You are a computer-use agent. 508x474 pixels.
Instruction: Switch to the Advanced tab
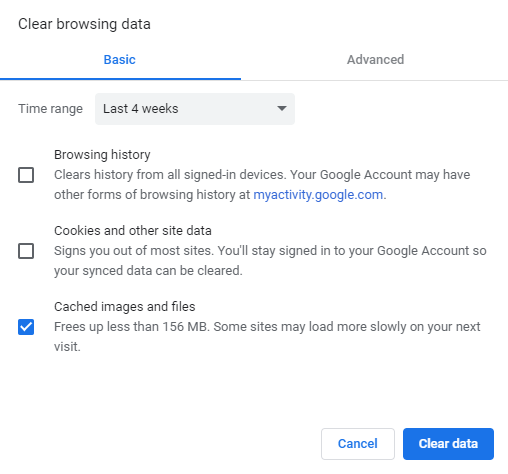(x=375, y=60)
